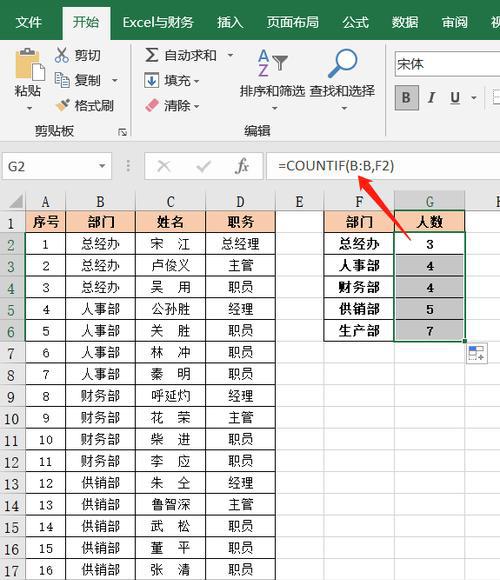Click the name cell 呼延灼
The image size is (500, 580).
tap(170, 396)
